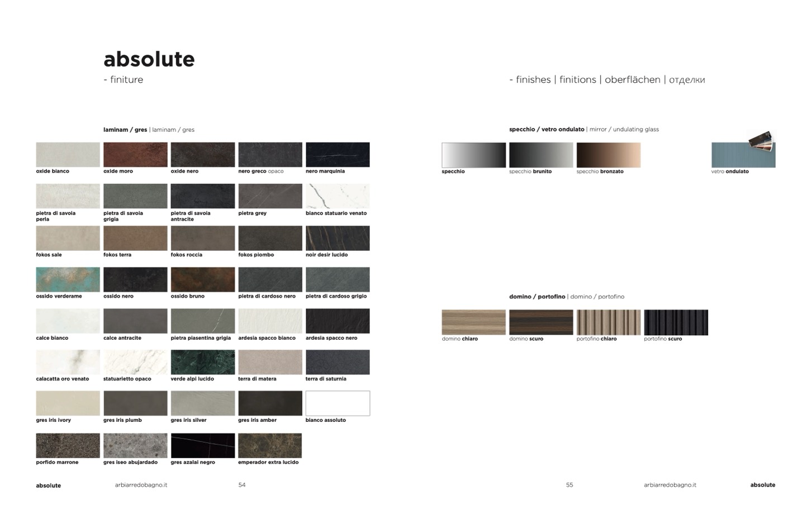Choose the verde alpi lucido swatch

coord(203,362)
